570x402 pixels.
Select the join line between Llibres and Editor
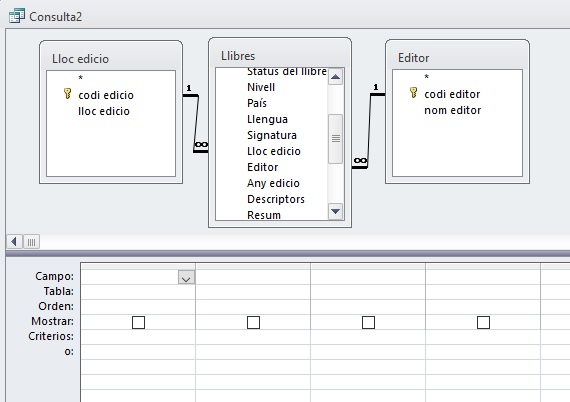coord(369,131)
